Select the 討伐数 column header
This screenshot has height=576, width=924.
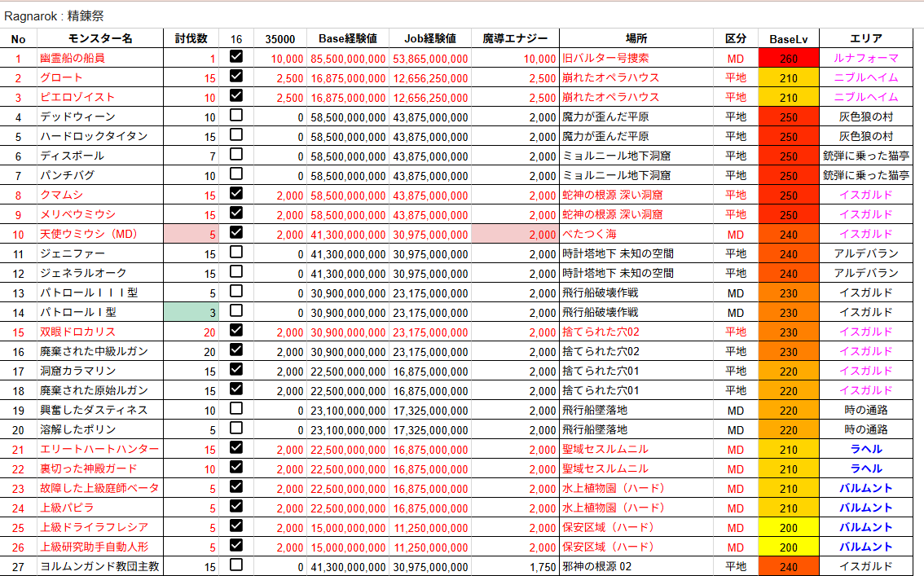pyautogui.click(x=191, y=36)
